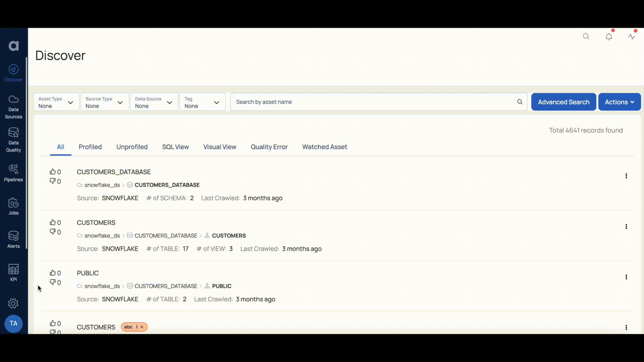Open the TA user avatar

click(x=13, y=323)
